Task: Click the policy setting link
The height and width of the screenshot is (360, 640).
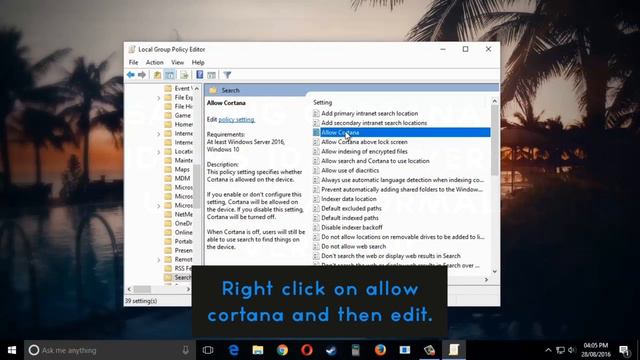Action: (x=236, y=119)
